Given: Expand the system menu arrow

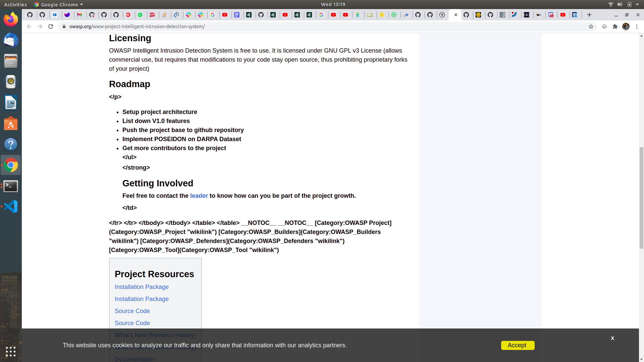Looking at the screenshot, I should coord(637,4).
